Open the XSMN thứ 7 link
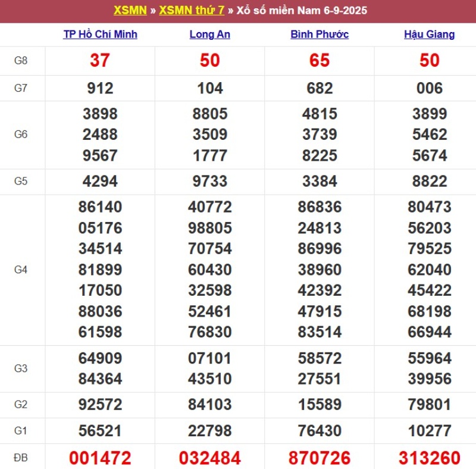 point(192,11)
